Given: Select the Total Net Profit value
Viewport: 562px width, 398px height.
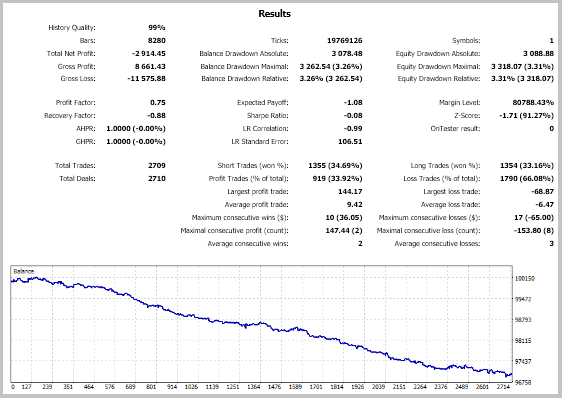Looking at the screenshot, I should (148, 54).
